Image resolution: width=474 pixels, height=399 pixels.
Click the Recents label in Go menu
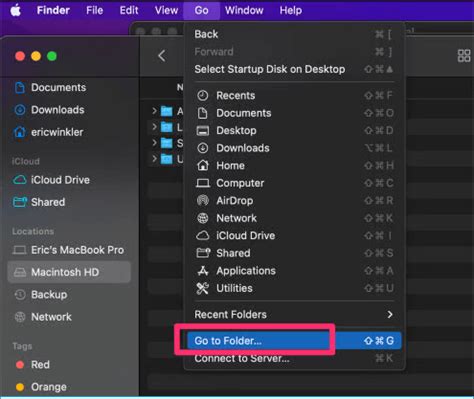236,96
